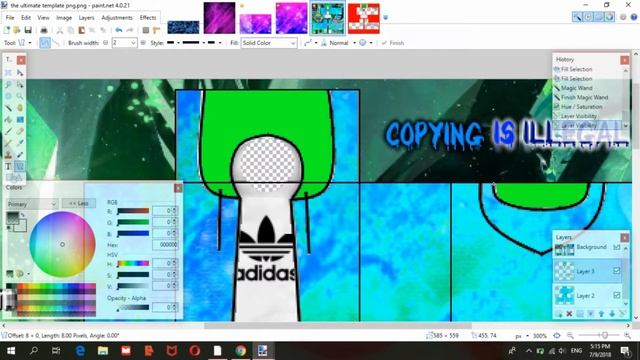Click the Add New Layer icon
The image size is (640, 360).
pyautogui.click(x=558, y=313)
